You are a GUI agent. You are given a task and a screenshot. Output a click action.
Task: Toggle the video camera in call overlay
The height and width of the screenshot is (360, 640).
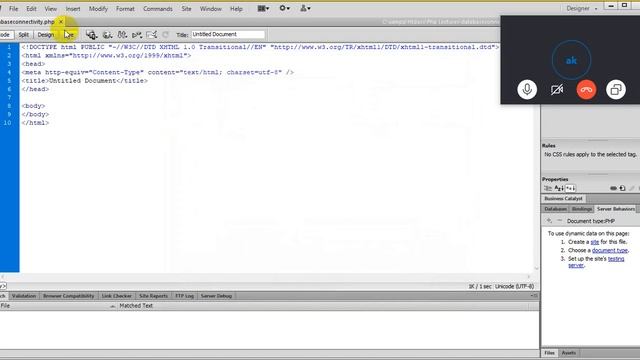point(557,89)
